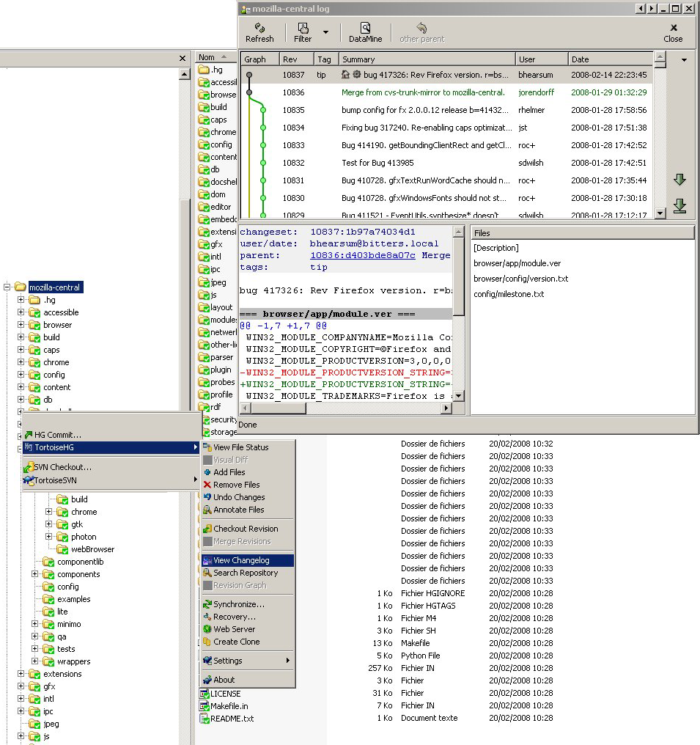Viewport: 700px width, 745px height.
Task: Select revision 10836 merge row
Action: pos(446,92)
